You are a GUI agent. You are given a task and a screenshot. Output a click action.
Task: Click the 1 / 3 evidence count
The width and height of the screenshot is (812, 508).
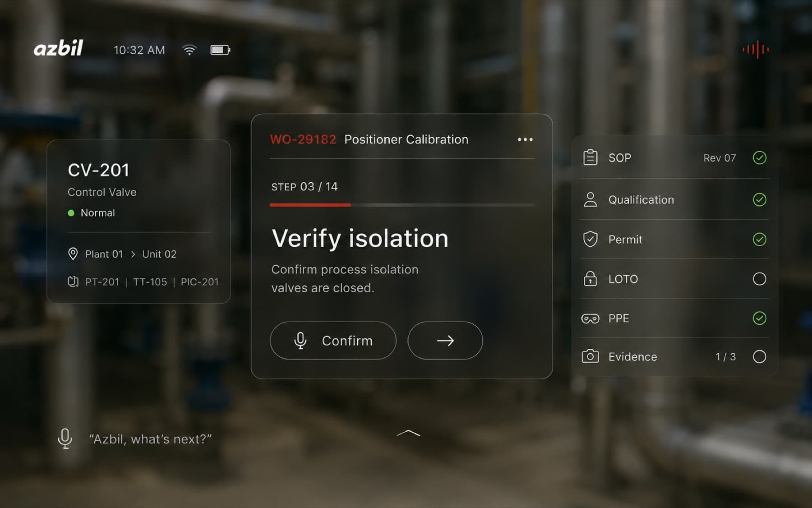[725, 357]
